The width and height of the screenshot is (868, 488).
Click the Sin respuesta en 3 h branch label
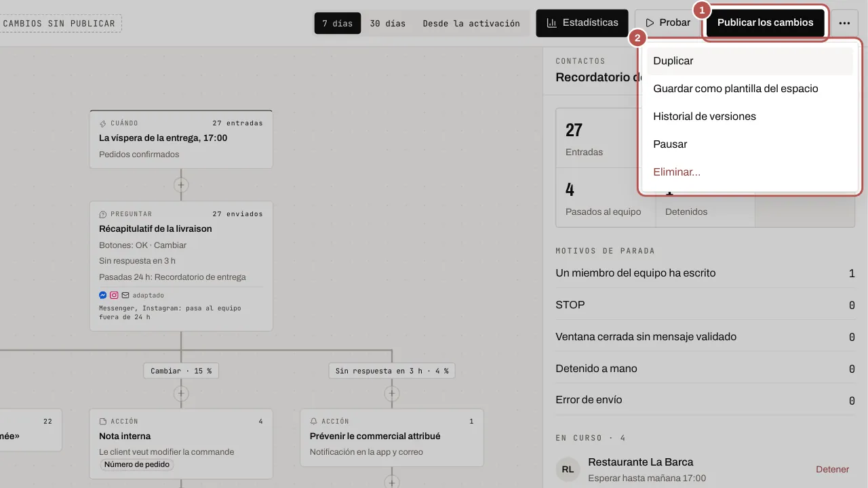click(392, 371)
